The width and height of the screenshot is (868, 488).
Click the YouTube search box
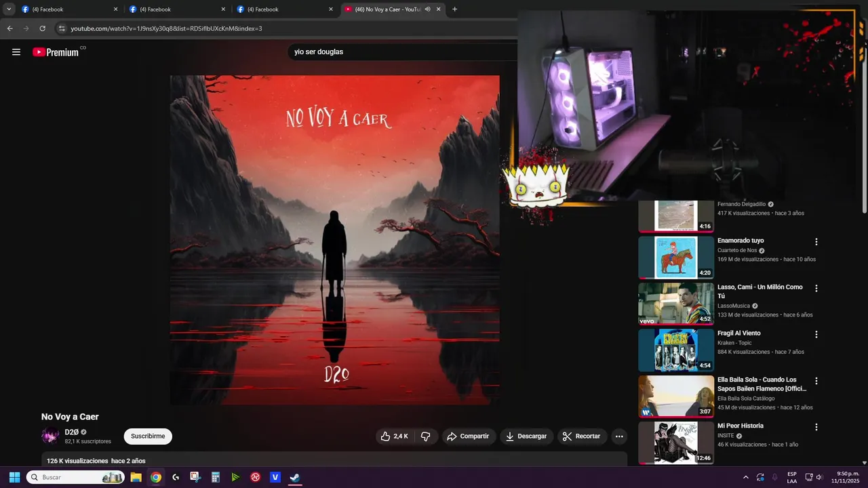[x=403, y=52]
